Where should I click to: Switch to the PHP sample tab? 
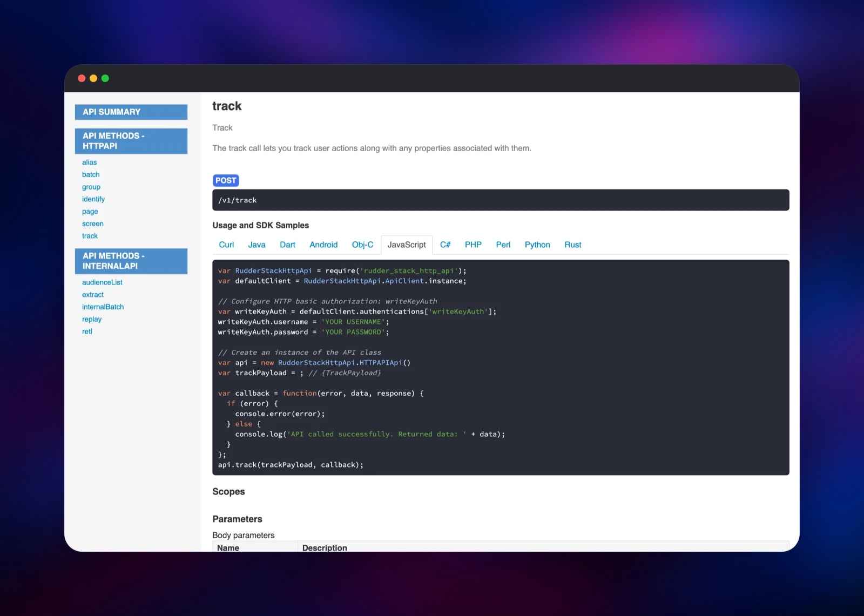[x=473, y=245]
